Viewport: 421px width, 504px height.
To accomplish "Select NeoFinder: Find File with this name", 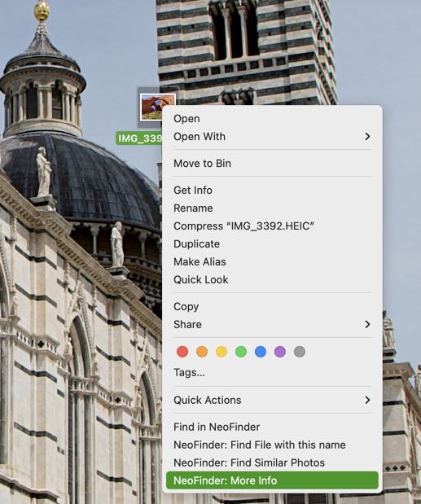I will pyautogui.click(x=272, y=445).
